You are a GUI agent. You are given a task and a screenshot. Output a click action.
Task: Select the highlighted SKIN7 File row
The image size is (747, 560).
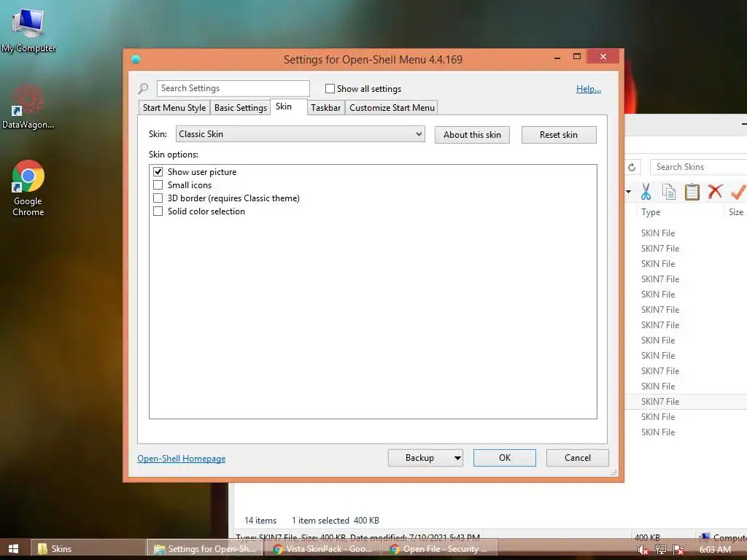(x=686, y=402)
